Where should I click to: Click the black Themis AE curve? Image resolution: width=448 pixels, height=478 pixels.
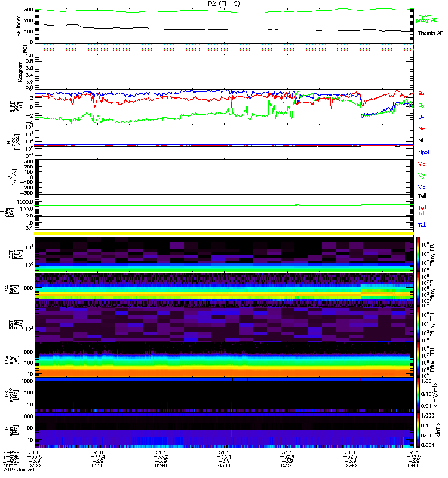coord(224,30)
